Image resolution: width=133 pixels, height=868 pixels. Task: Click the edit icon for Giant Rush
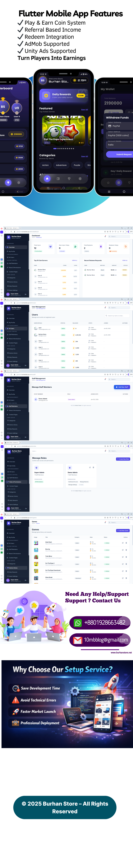point(123,543)
